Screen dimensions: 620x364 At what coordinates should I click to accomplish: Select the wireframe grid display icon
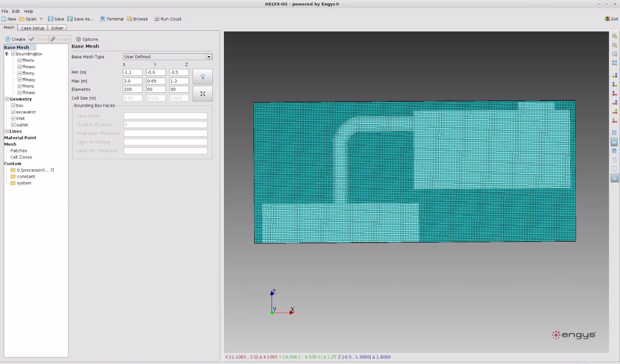click(615, 133)
